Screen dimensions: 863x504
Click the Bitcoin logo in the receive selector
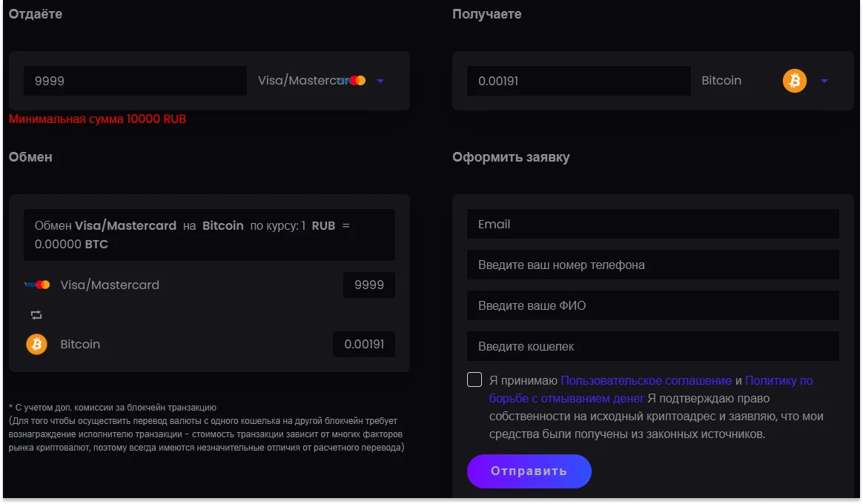(x=794, y=81)
